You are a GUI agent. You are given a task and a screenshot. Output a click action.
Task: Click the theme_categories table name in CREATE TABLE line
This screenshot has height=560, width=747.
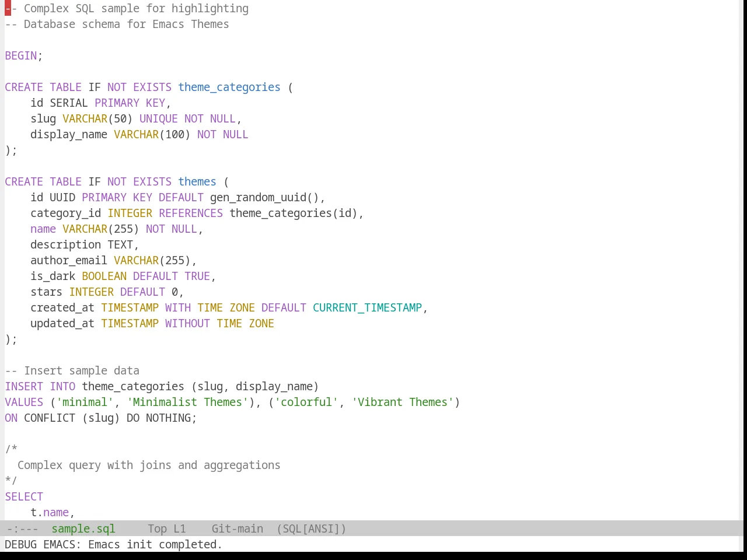(x=229, y=87)
